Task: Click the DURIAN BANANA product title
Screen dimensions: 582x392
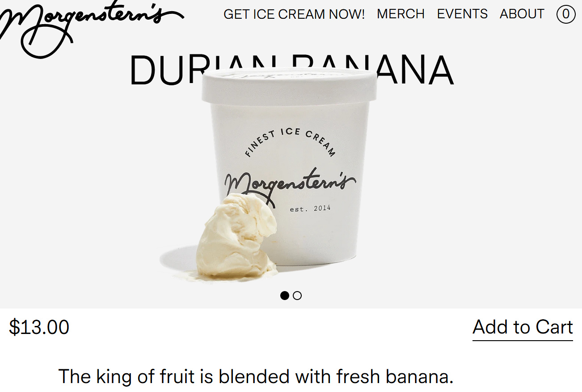Action: pos(291,71)
